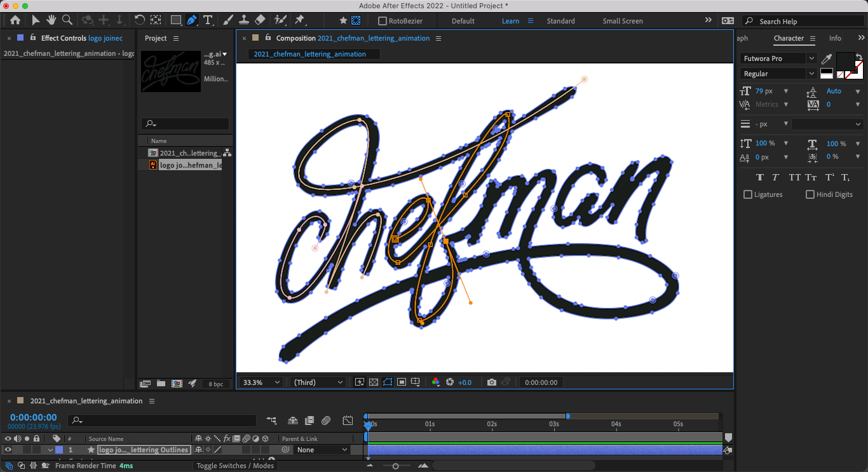Create a new folder in Project panel
The height and width of the screenshot is (472, 868).
click(x=161, y=384)
